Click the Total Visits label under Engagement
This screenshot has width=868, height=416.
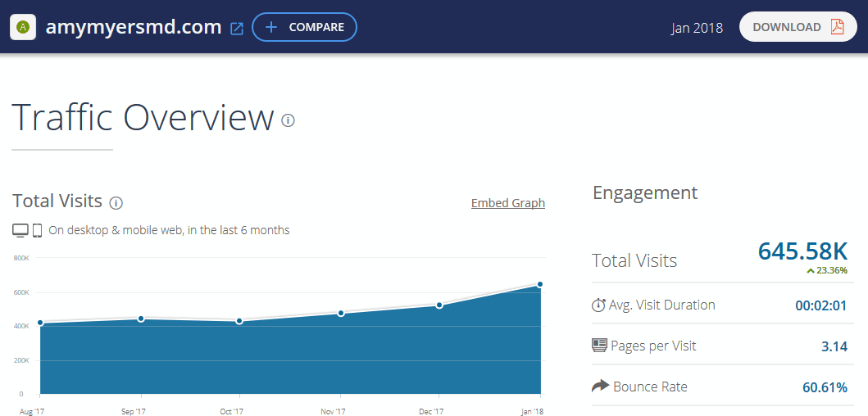(x=634, y=260)
